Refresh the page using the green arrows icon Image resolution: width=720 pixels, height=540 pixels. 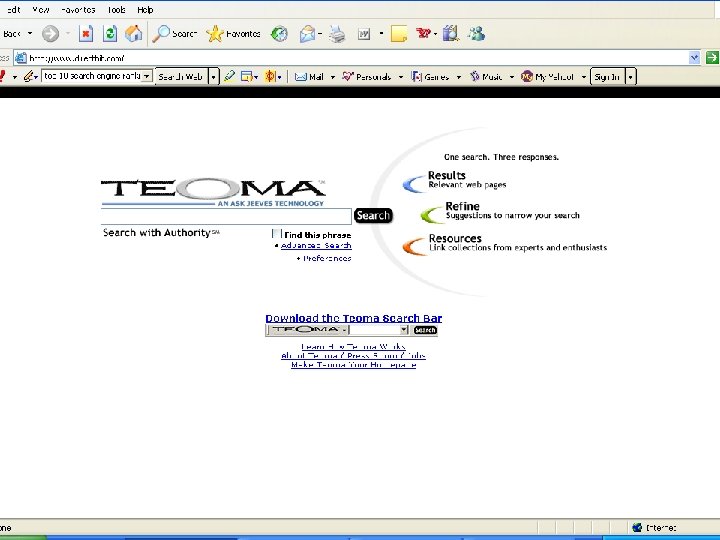pyautogui.click(x=110, y=34)
